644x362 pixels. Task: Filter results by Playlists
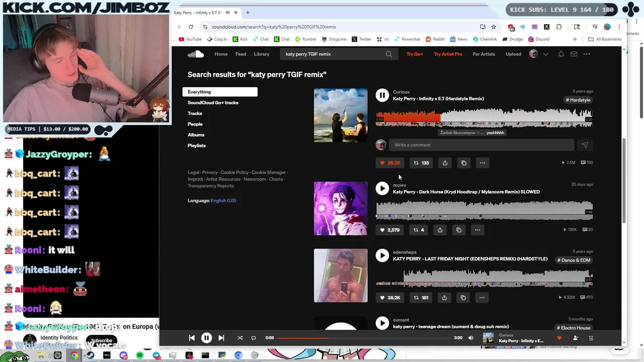coord(197,145)
